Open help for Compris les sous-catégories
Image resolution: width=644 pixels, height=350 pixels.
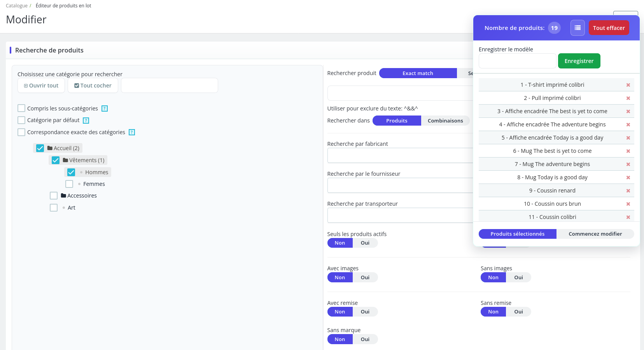[x=105, y=108]
